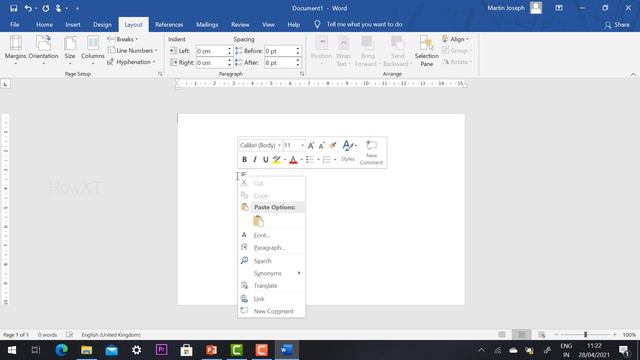Choose Font... from the context menu
Image resolution: width=640 pixels, height=360 pixels.
point(271,235)
